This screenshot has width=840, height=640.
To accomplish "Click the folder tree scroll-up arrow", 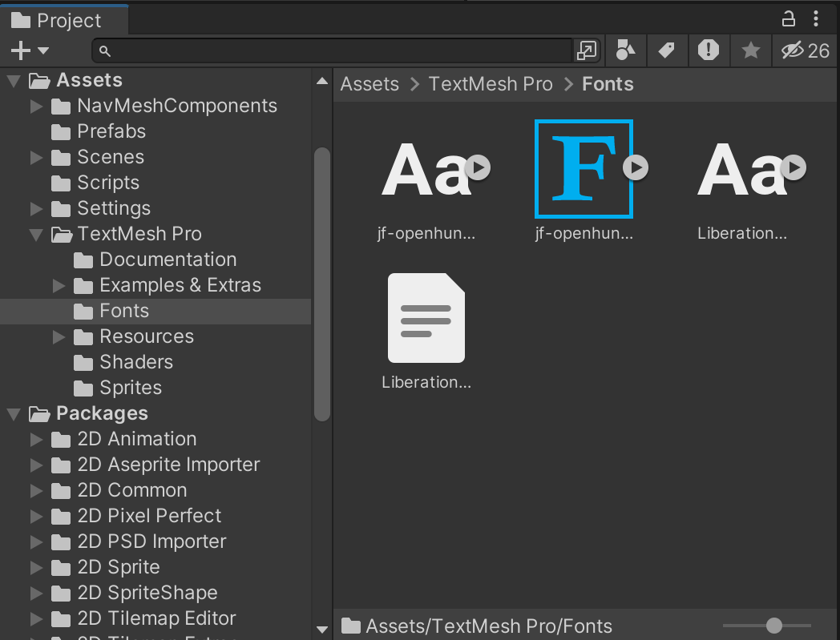I will click(x=322, y=82).
